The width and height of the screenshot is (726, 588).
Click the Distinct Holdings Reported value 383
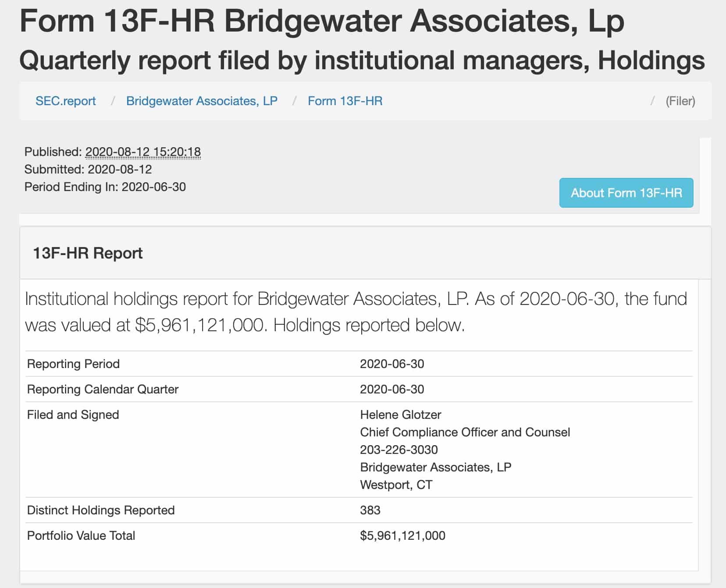(370, 510)
